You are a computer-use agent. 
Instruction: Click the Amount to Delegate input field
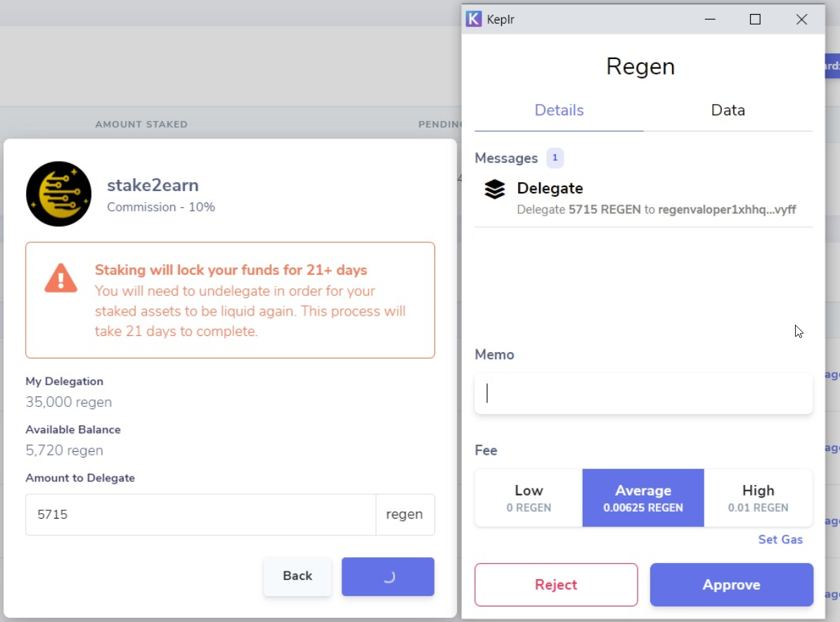(201, 514)
